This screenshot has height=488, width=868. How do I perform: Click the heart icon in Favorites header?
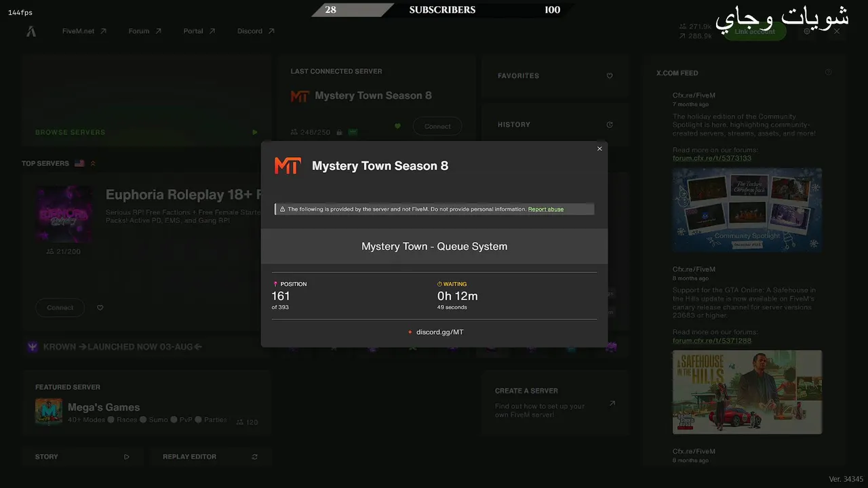(x=610, y=76)
